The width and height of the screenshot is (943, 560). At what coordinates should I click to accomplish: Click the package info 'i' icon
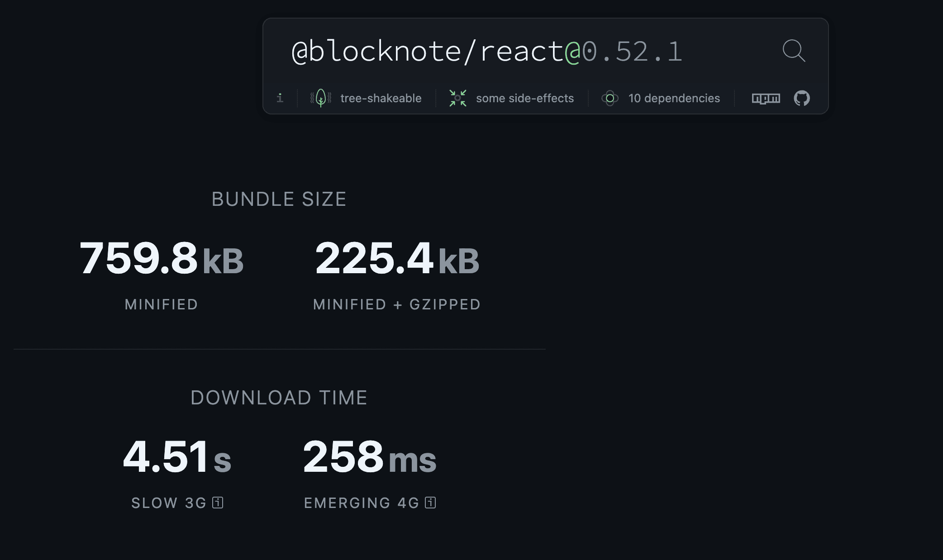280,98
